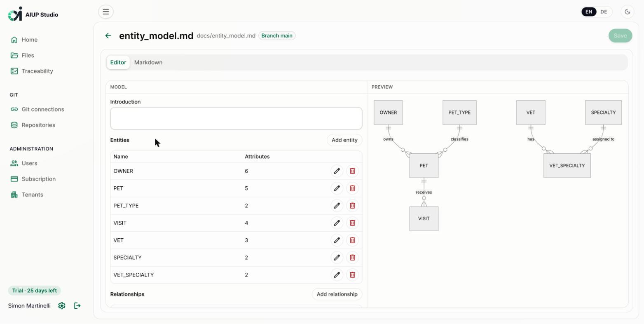The width and height of the screenshot is (644, 324).
Task: Delete the OWNER entity
Action: coord(352,171)
